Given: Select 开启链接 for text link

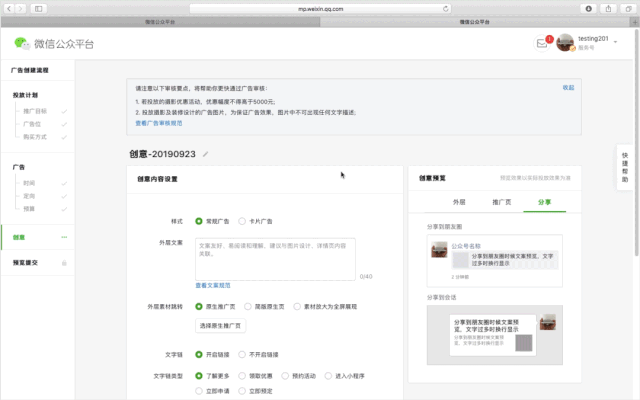Looking at the screenshot, I should [199, 354].
